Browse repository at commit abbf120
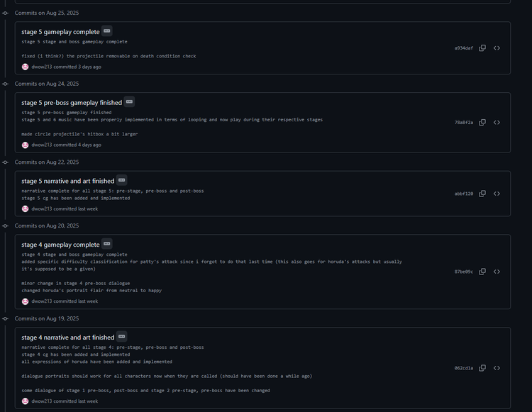Image resolution: width=532 pixels, height=412 pixels. pos(497,194)
